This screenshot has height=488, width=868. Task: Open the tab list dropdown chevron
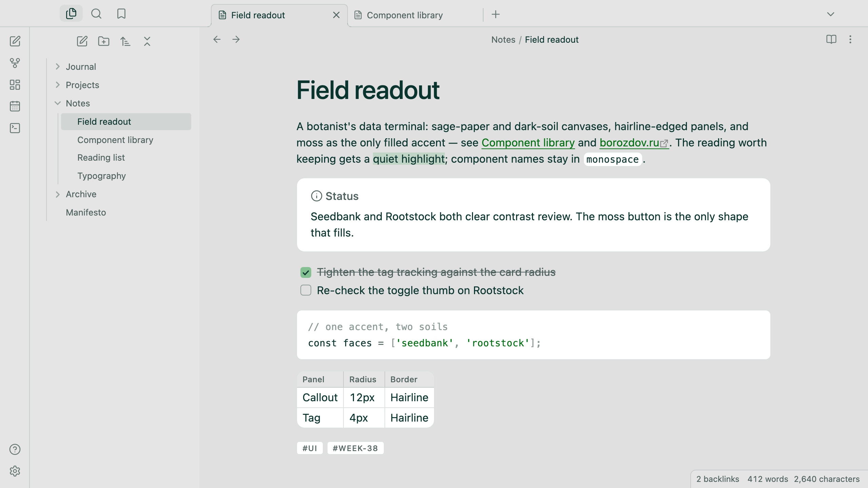pos(831,14)
